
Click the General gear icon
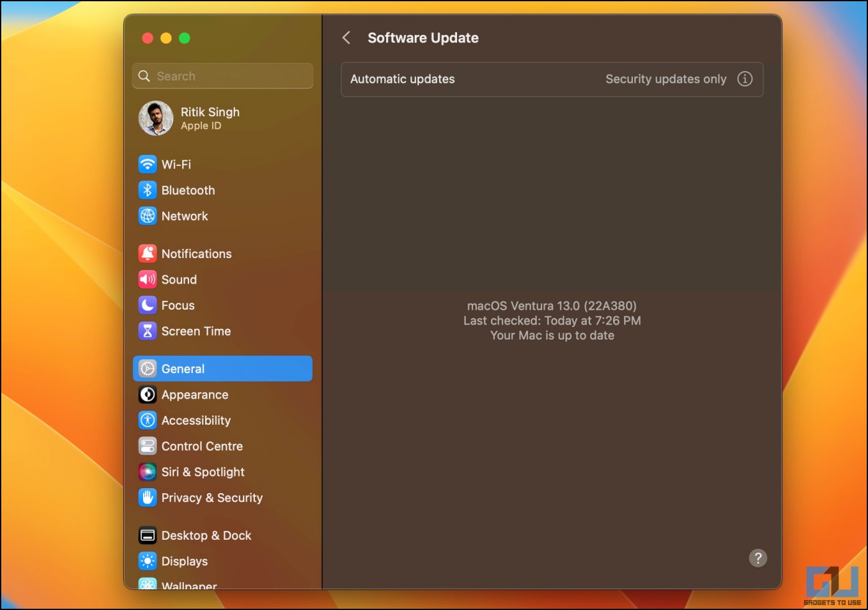click(147, 369)
